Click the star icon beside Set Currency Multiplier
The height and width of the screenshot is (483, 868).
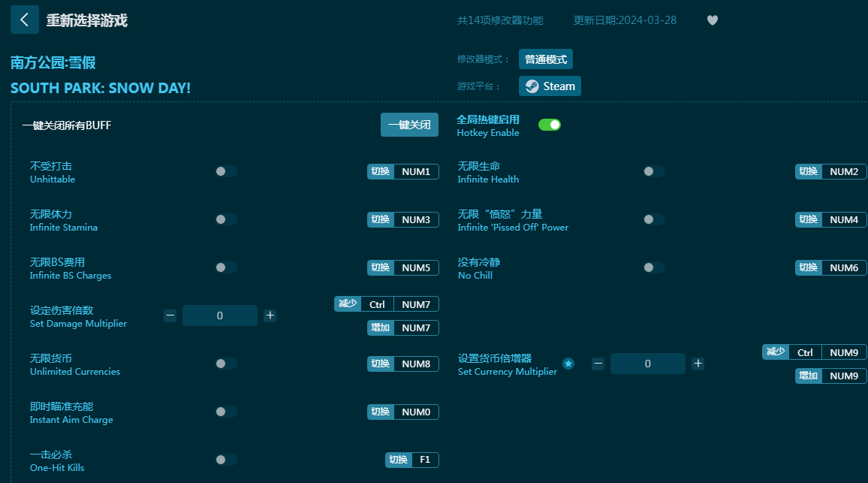[568, 364]
